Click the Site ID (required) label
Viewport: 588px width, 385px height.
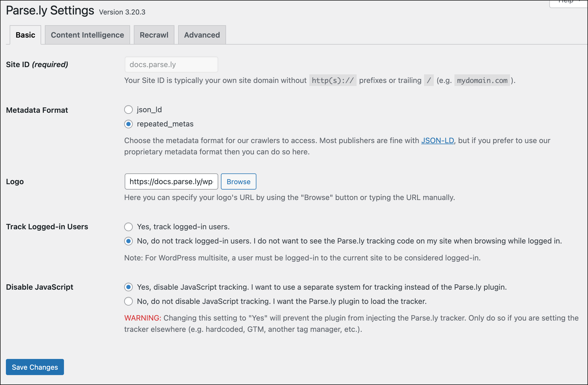(37, 64)
